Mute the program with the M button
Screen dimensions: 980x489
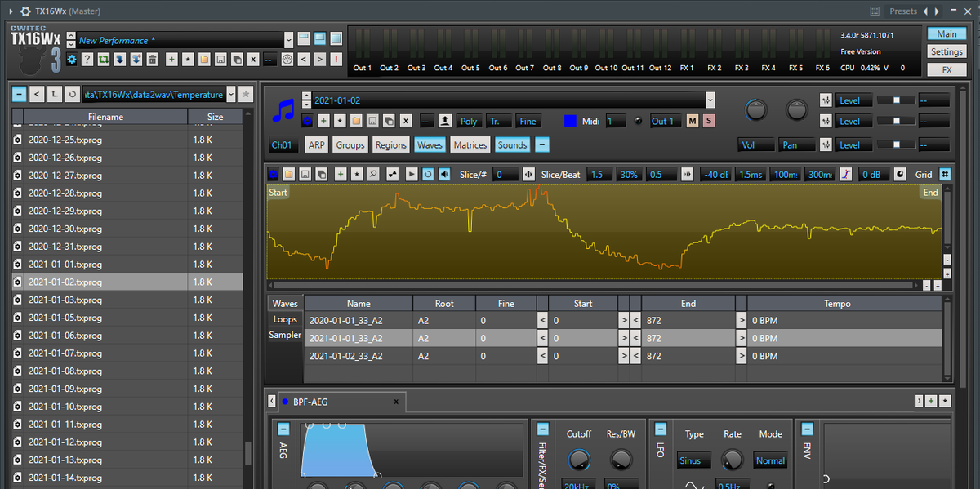tap(693, 121)
